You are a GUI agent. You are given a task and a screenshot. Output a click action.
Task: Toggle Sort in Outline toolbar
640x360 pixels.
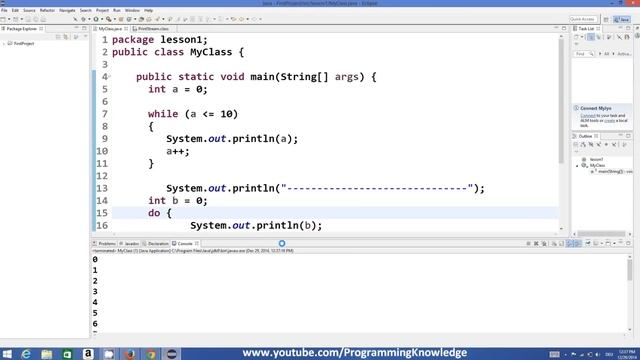click(583, 144)
